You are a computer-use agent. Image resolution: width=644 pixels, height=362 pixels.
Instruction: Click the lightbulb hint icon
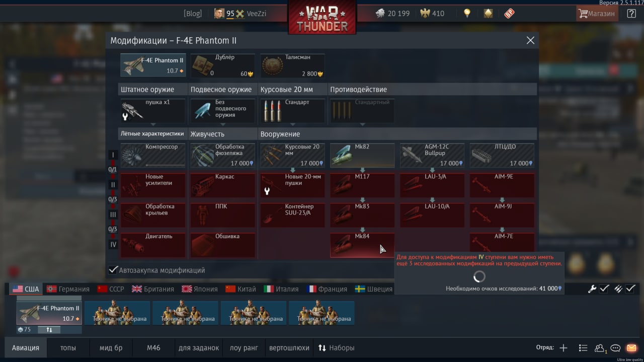coord(467,14)
